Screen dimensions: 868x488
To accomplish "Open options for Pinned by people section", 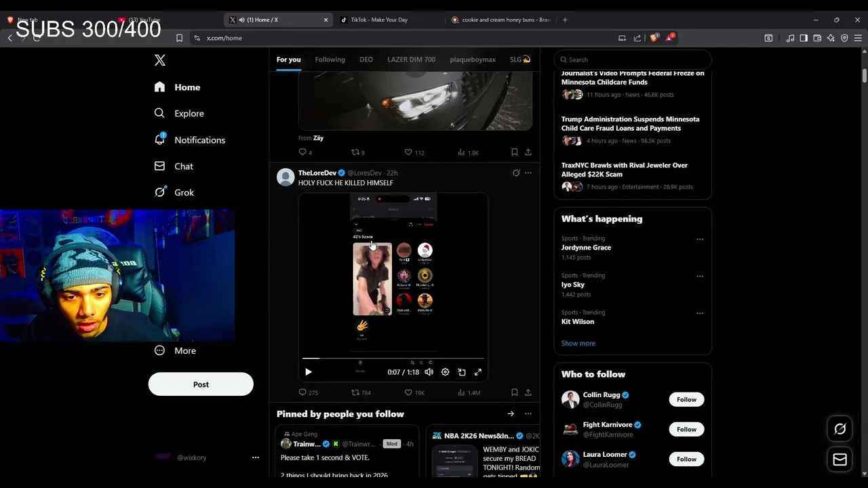I will (528, 414).
